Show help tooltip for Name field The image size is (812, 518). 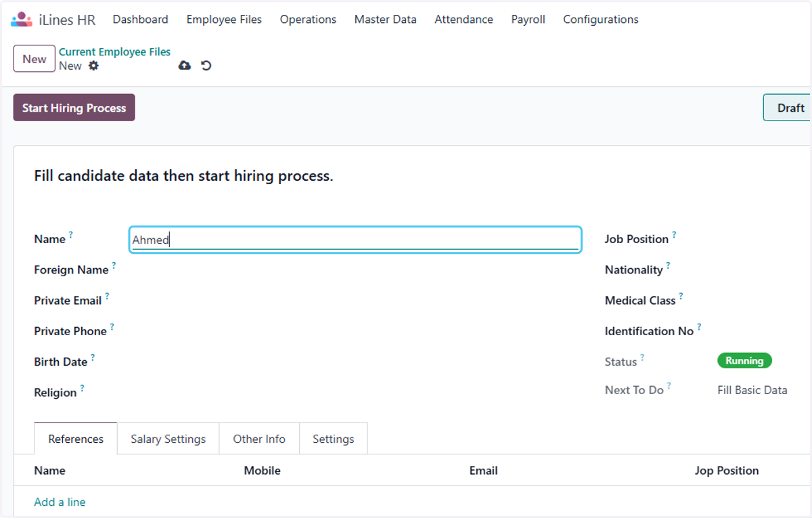coord(70,235)
